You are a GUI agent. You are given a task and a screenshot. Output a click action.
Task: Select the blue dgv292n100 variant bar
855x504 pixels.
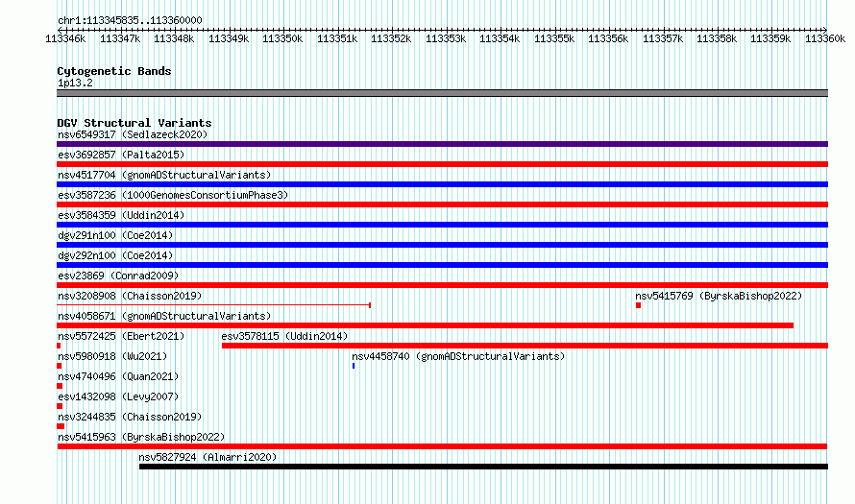click(442, 265)
